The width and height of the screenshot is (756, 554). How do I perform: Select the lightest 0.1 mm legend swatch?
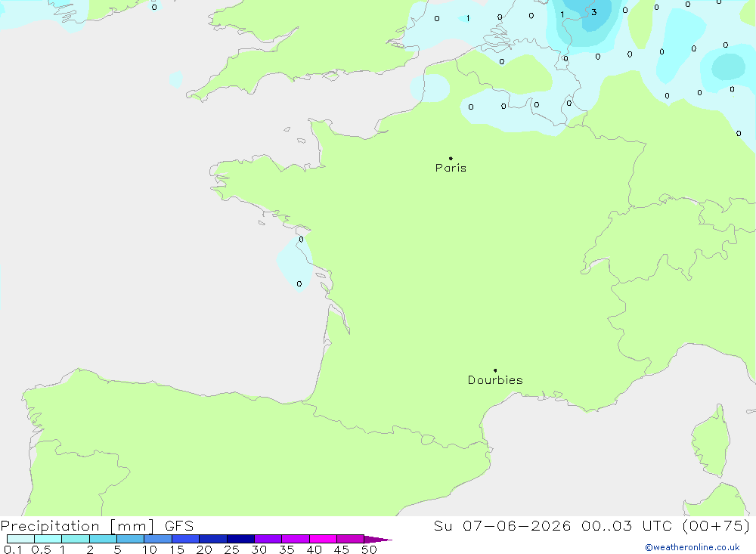pyautogui.click(x=20, y=539)
